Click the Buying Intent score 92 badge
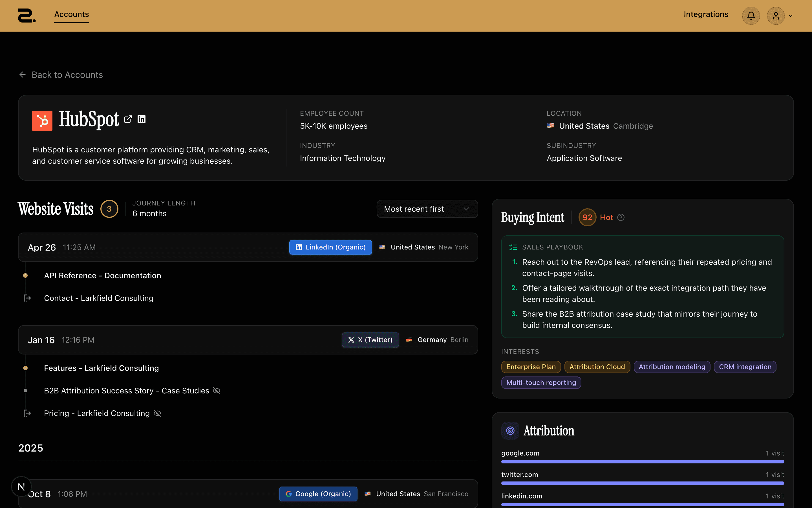The height and width of the screenshot is (508, 812). point(587,217)
